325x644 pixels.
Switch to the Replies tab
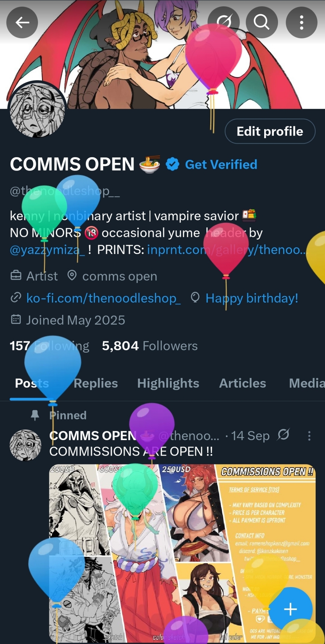click(x=96, y=383)
